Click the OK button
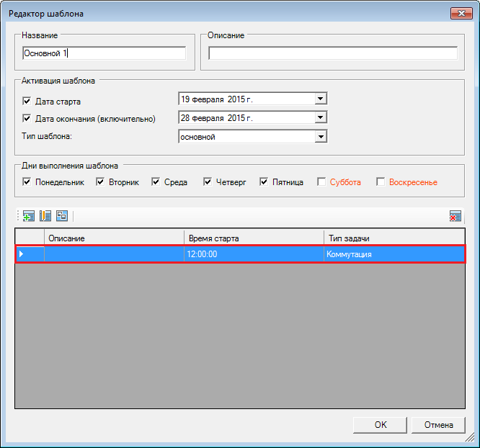Image resolution: width=480 pixels, height=448 pixels. 380,425
